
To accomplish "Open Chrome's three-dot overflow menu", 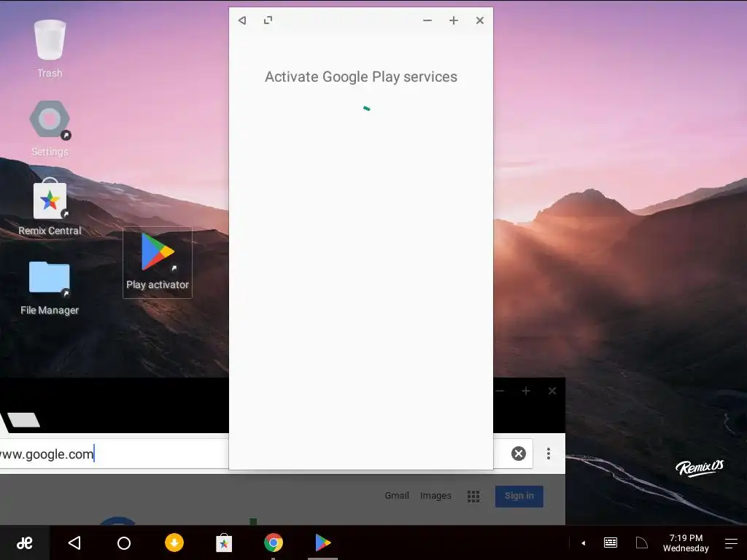I will click(549, 454).
